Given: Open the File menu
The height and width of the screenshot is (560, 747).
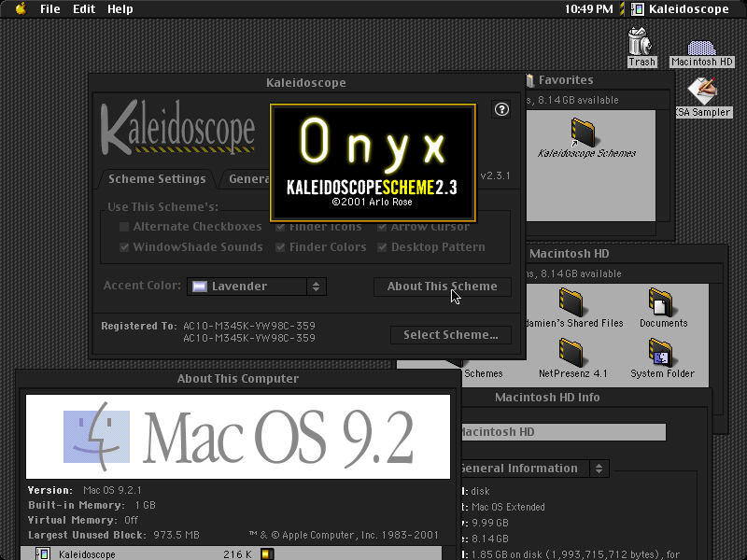Looking at the screenshot, I should 50,9.
